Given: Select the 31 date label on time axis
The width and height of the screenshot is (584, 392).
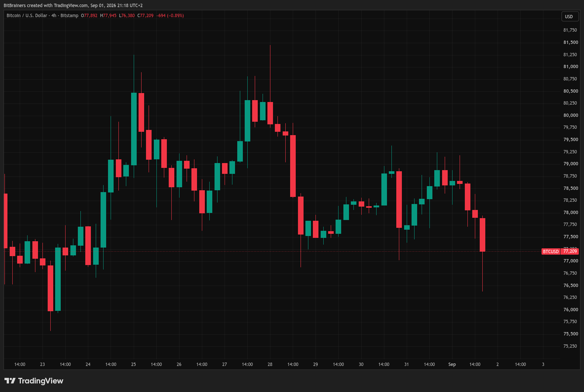Looking at the screenshot, I should (406, 364).
